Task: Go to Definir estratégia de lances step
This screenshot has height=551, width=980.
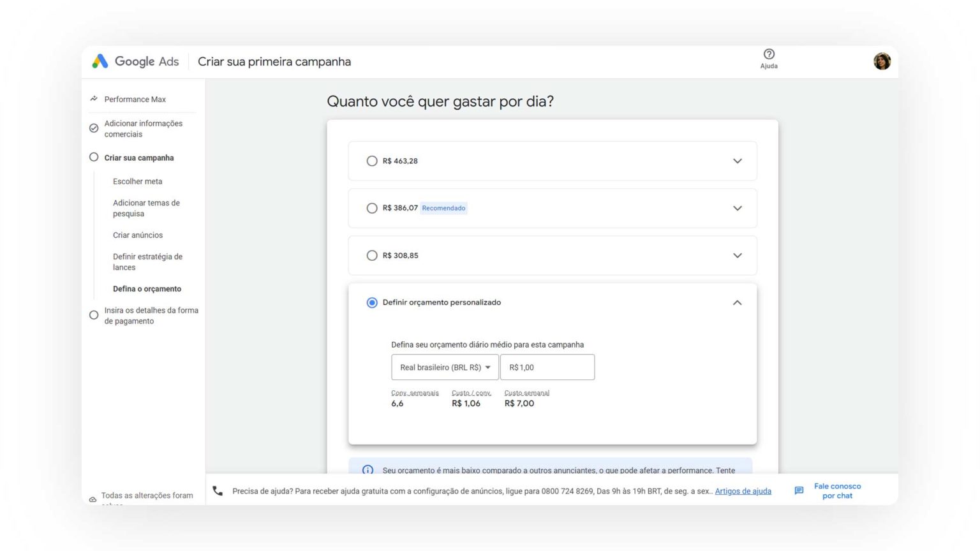Action: (147, 261)
